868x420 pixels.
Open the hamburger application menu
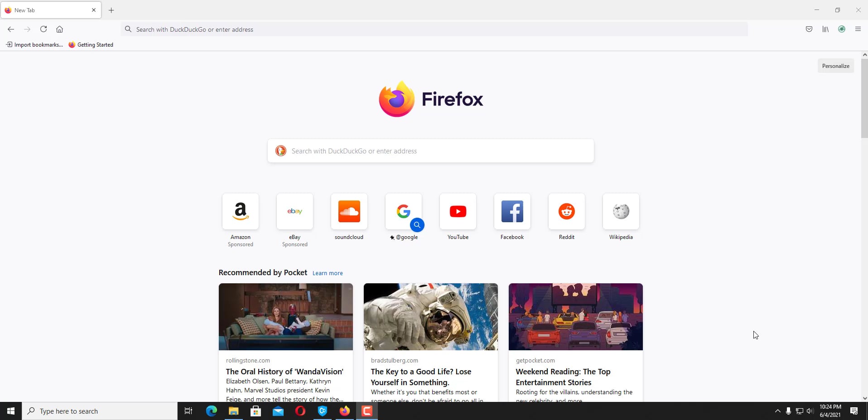tap(858, 29)
